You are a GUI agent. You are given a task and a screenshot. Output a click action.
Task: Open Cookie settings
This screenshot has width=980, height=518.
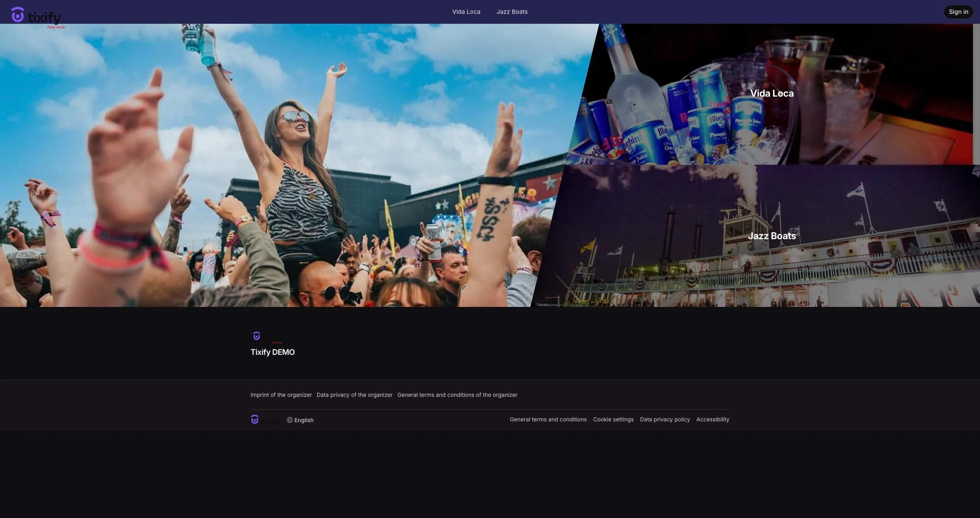coord(613,419)
